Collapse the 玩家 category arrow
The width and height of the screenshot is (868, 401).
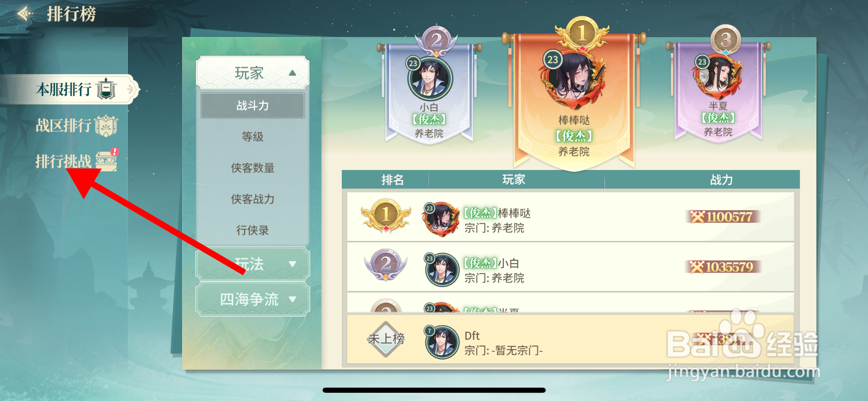point(292,73)
